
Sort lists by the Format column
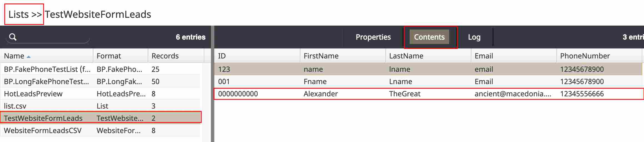pyautogui.click(x=120, y=56)
